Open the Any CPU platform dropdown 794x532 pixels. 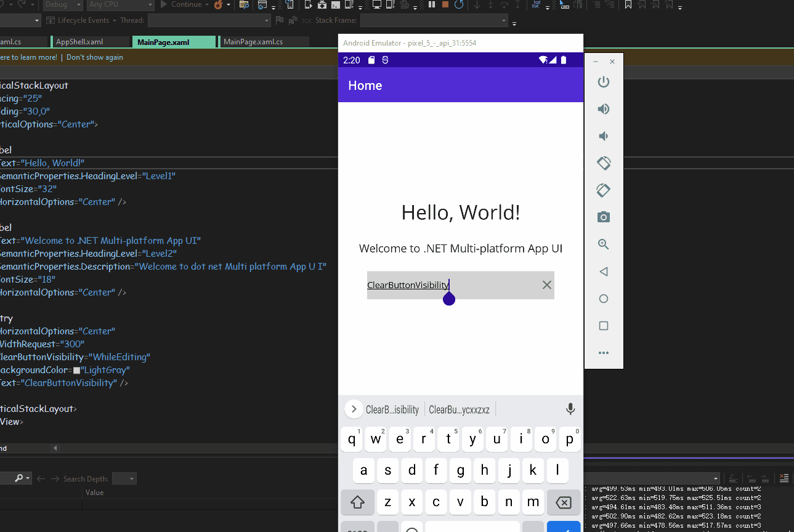120,5
